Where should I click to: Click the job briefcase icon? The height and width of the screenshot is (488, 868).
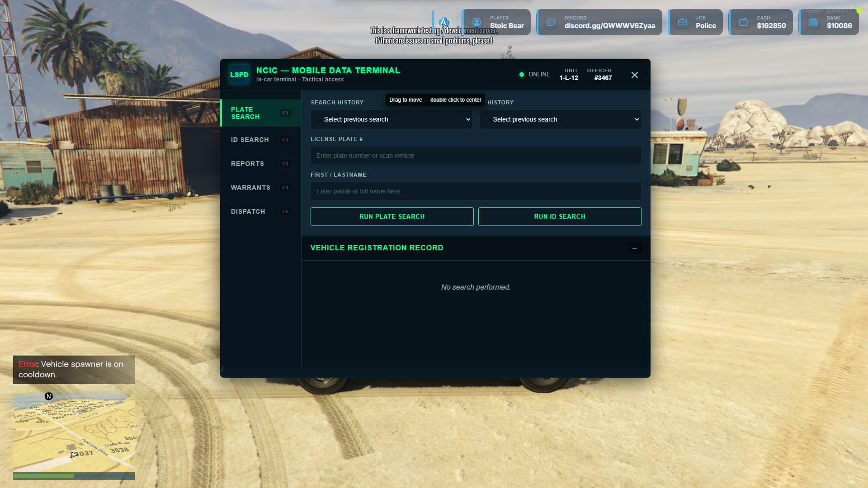(x=682, y=22)
